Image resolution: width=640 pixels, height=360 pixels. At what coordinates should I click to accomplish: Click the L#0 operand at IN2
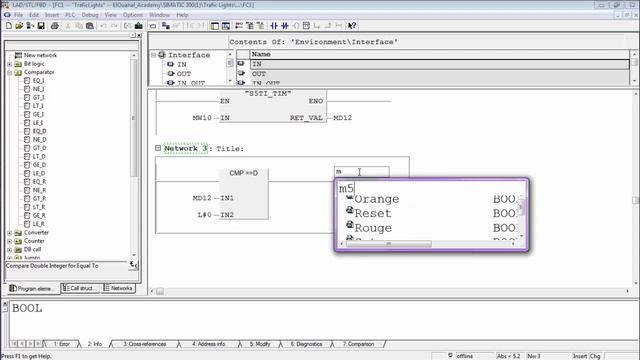(x=204, y=215)
